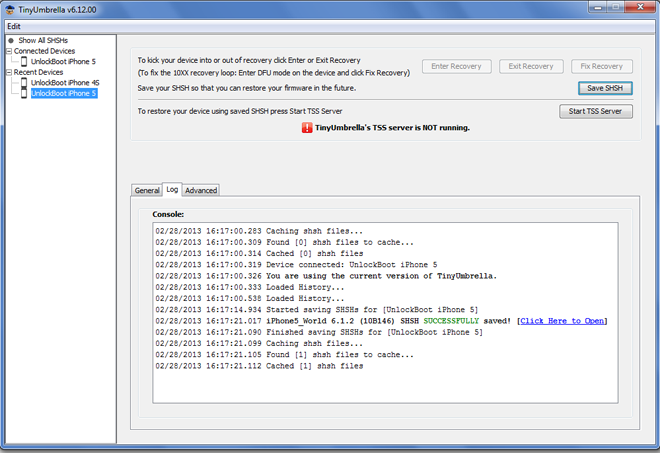Select the Log tab
Viewport: 660px width, 453px height.
pyautogui.click(x=172, y=189)
